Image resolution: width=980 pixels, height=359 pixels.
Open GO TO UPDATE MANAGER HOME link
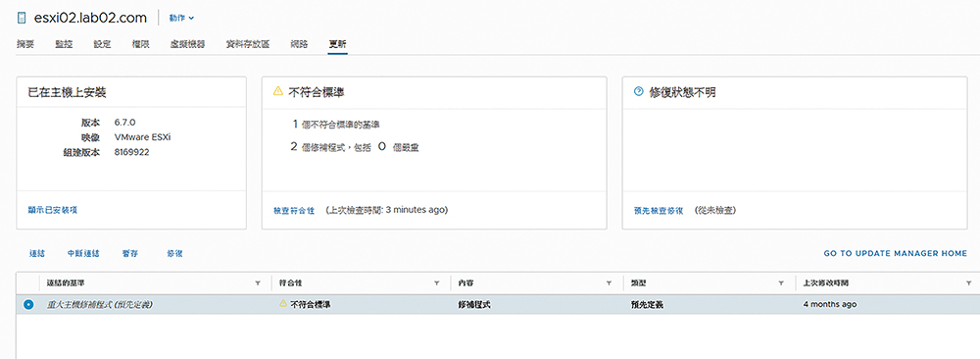click(x=895, y=254)
